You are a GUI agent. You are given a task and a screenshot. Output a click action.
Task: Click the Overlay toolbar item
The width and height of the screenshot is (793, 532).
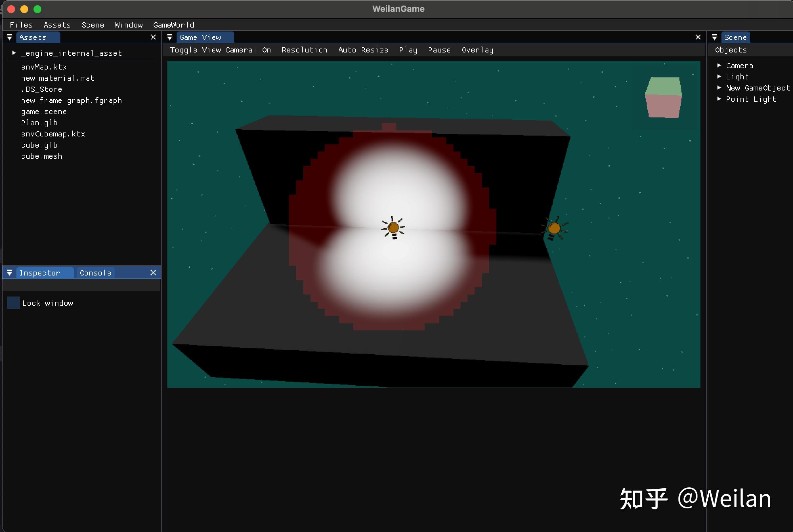point(477,50)
